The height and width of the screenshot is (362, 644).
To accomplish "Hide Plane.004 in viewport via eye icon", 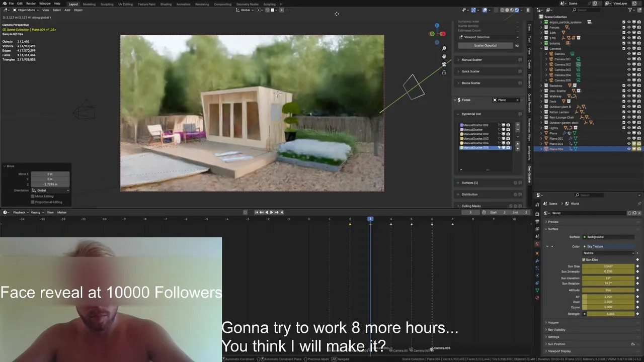I will 629,149.
